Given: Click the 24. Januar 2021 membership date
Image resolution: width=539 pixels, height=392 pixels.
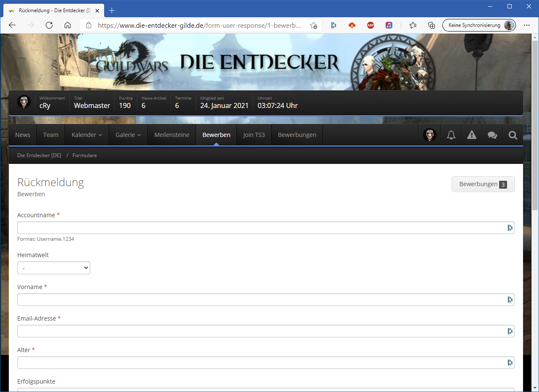Looking at the screenshot, I should [224, 105].
